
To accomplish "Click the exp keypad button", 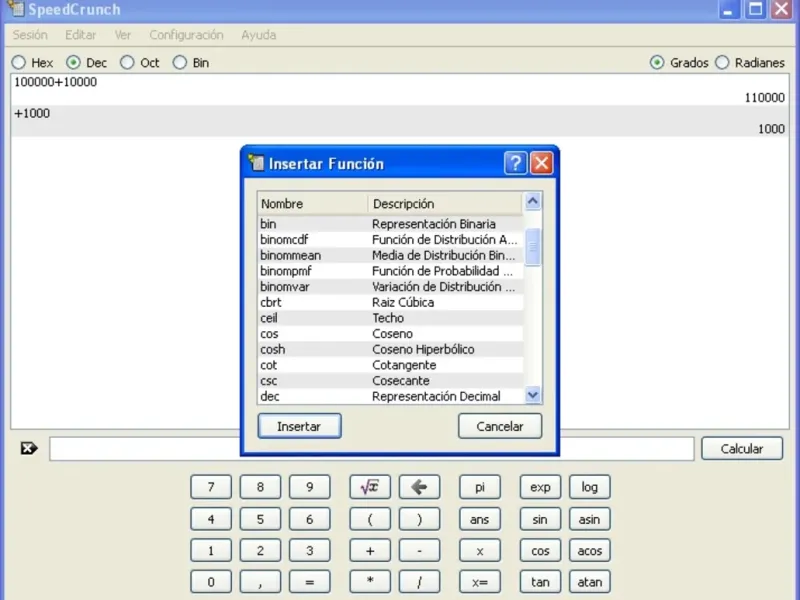I will [x=540, y=487].
